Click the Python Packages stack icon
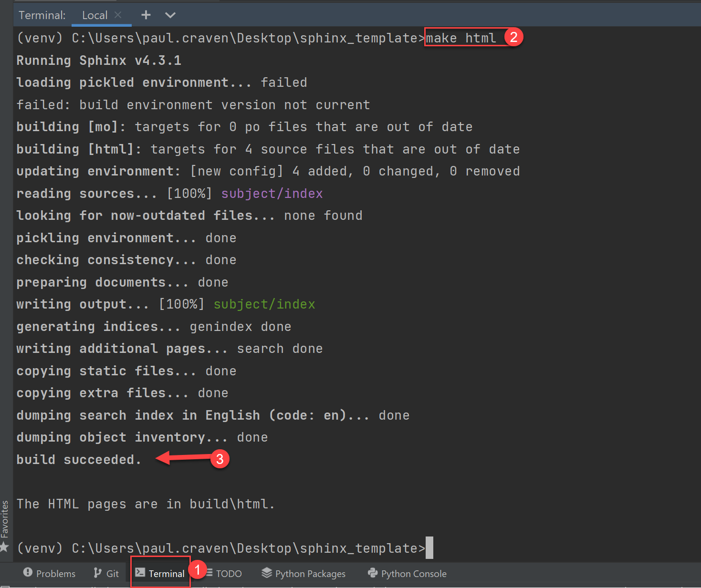The height and width of the screenshot is (588, 701). 267,573
